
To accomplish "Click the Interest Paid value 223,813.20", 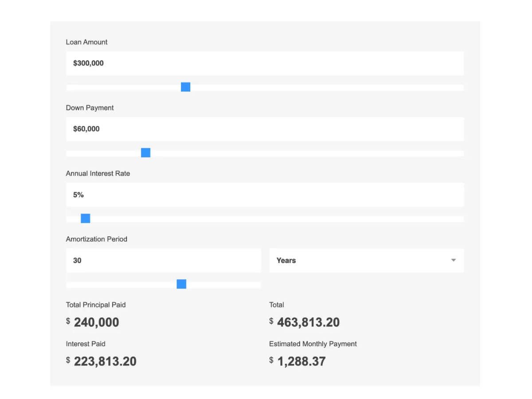I will tap(105, 361).
